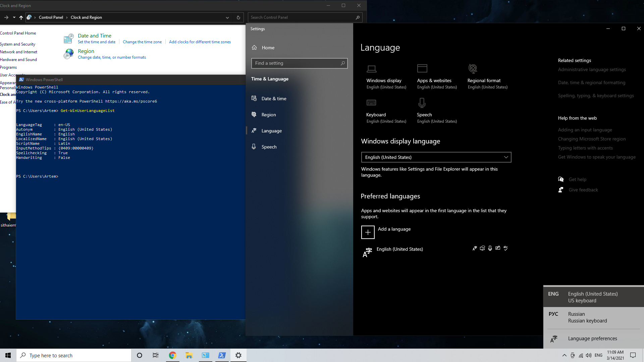This screenshot has width=644, height=362.
Task: Open Changing Microsoft Store region link
Action: coord(592,139)
